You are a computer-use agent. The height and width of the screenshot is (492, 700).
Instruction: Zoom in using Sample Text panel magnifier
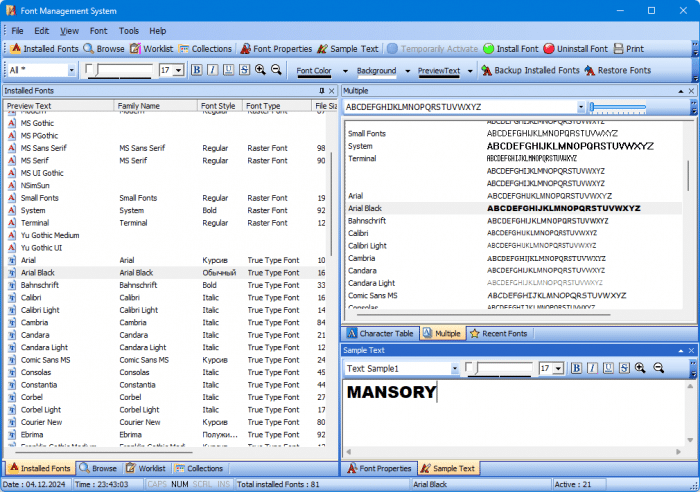tap(640, 368)
